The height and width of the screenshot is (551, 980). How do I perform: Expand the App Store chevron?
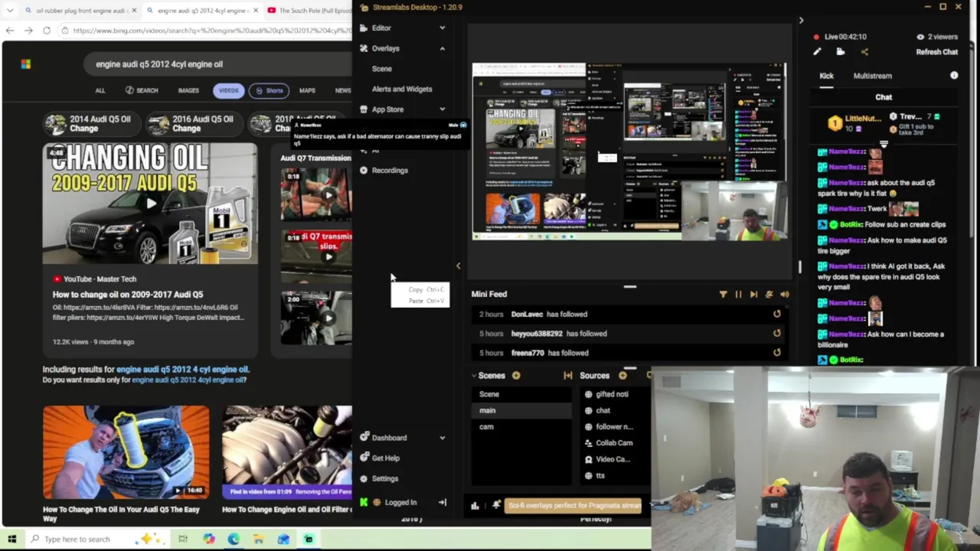442,109
